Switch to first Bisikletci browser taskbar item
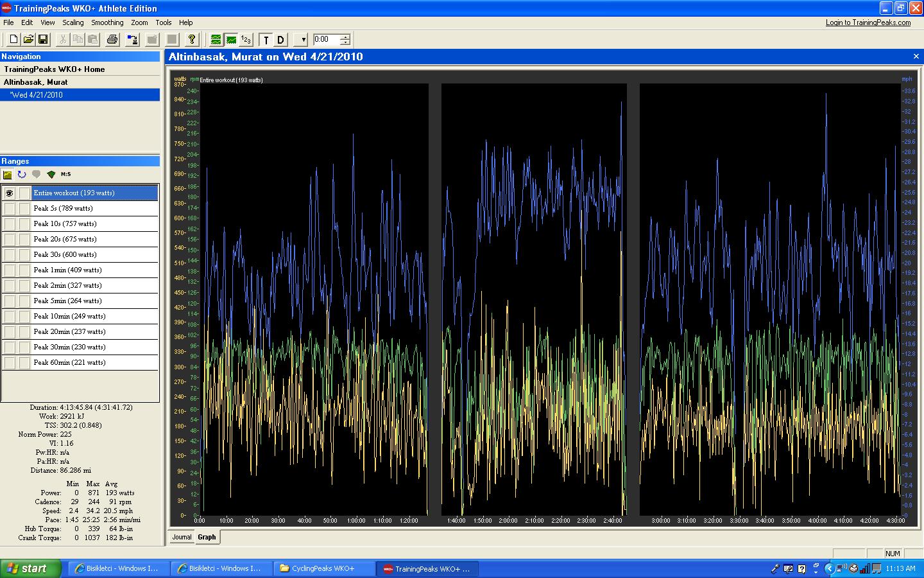This screenshot has height=578, width=924. (119, 568)
